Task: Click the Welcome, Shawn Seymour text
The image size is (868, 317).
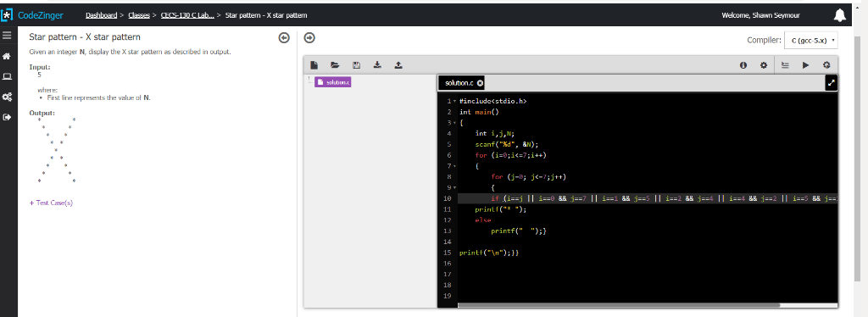Action: (x=760, y=15)
